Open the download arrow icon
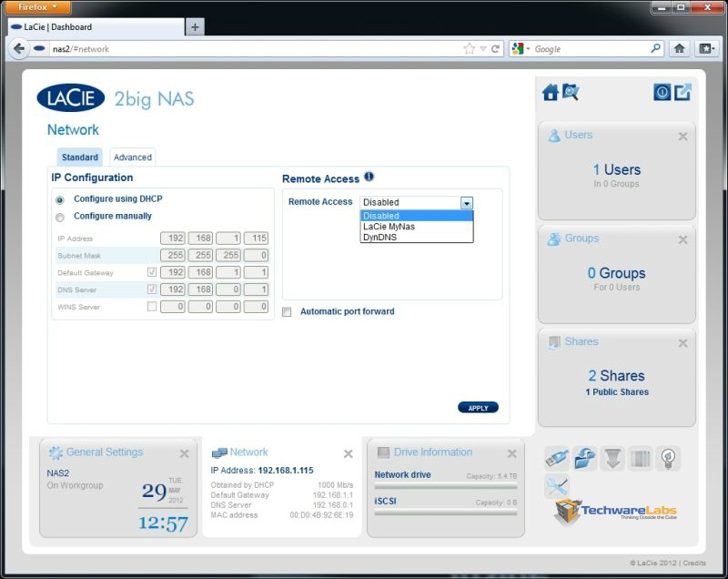This screenshot has width=728, height=579. pos(612,458)
